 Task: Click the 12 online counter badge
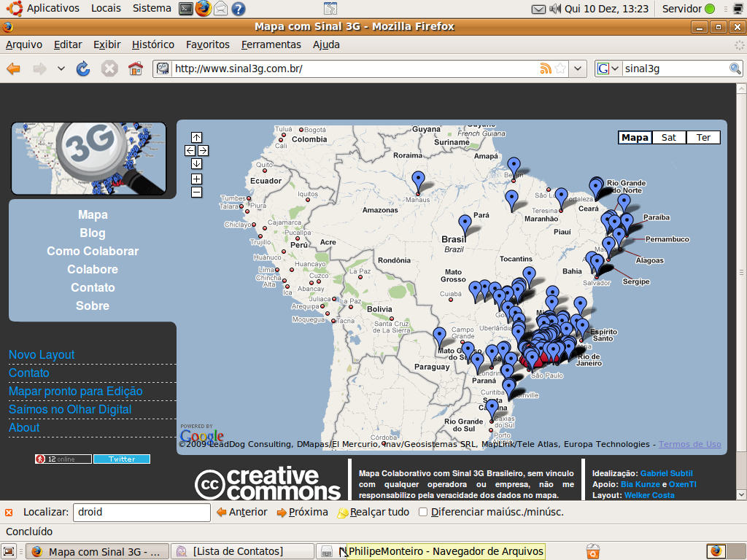coord(63,459)
